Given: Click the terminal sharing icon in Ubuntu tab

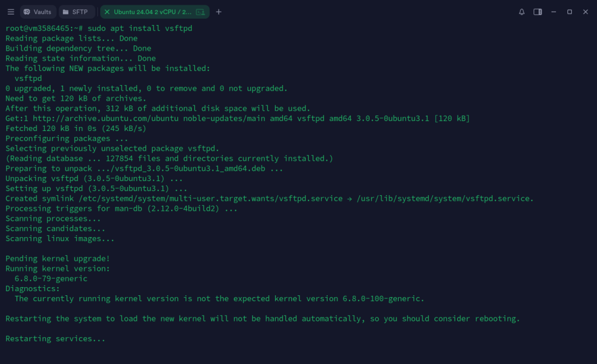Looking at the screenshot, I should (200, 12).
